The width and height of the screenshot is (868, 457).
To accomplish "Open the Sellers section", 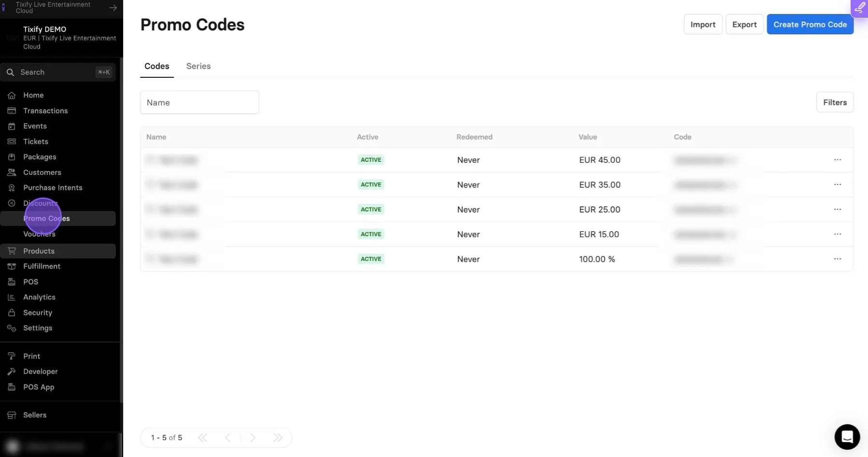I will pyautogui.click(x=58, y=415).
